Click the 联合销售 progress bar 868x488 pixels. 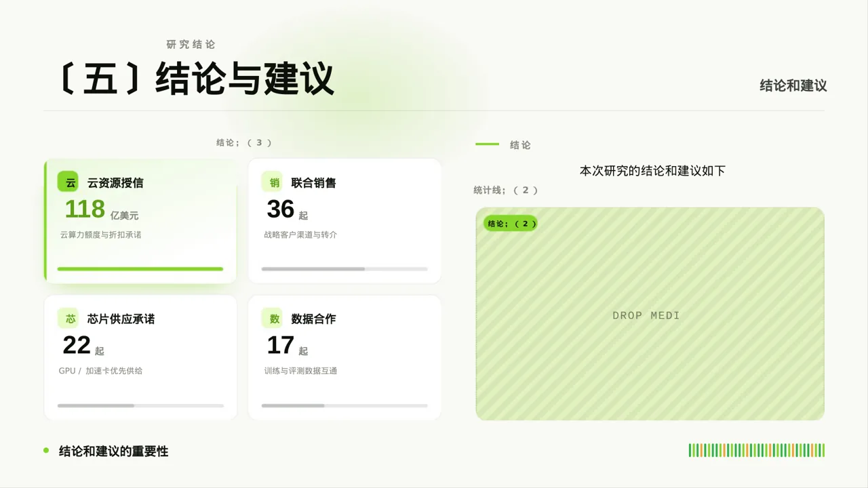click(344, 269)
